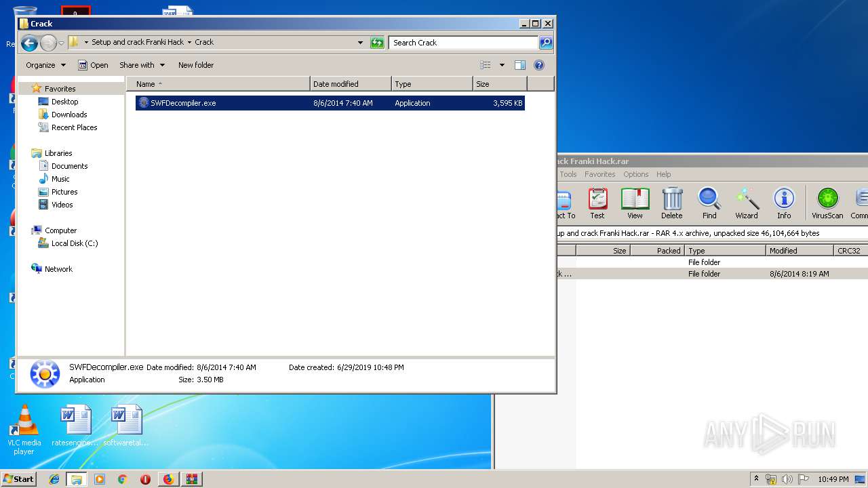Select Libraries in the navigation pane
The image size is (868, 488).
click(x=58, y=153)
